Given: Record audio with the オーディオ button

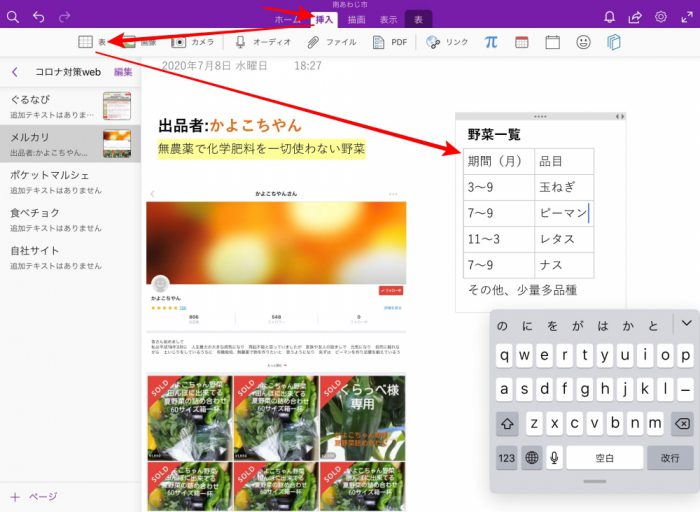Looking at the screenshot, I should tap(263, 42).
